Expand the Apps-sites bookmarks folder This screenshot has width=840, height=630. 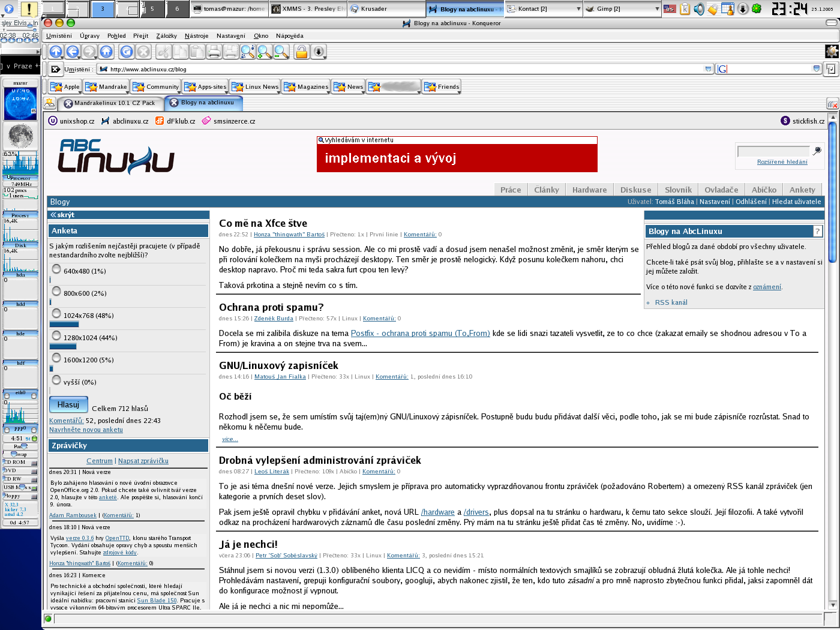205,87
